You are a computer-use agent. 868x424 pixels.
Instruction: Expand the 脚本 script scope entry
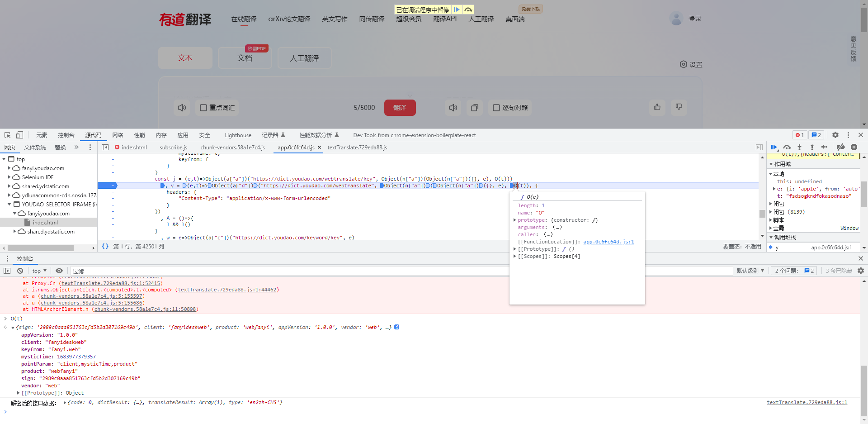(771, 220)
